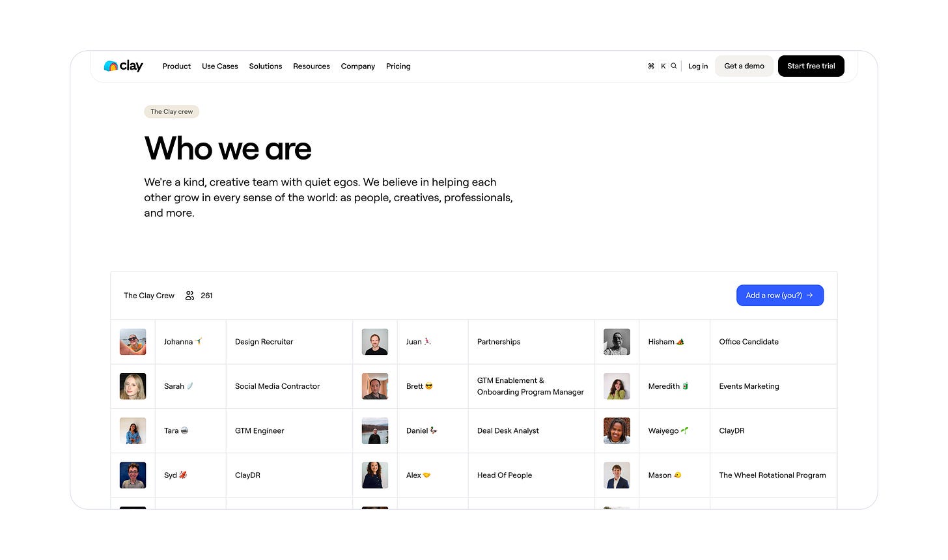Click the Social Media Contractor cell

pyautogui.click(x=289, y=386)
